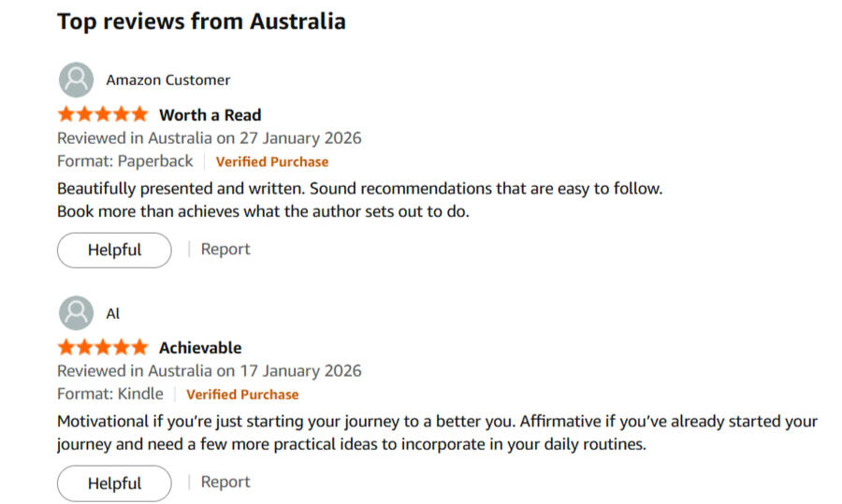
Task: Click the Format: Paperback label
Action: pyautogui.click(x=124, y=161)
